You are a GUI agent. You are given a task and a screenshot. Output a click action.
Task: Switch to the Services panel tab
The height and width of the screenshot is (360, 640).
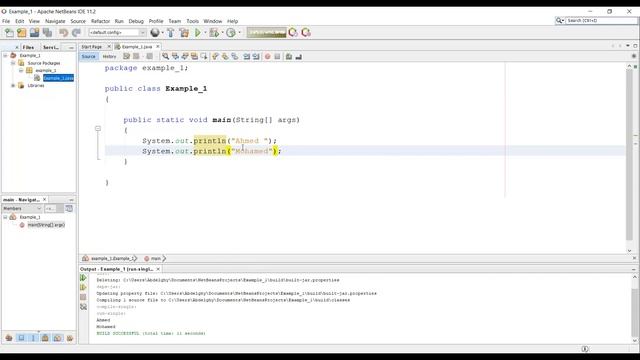coord(51,47)
